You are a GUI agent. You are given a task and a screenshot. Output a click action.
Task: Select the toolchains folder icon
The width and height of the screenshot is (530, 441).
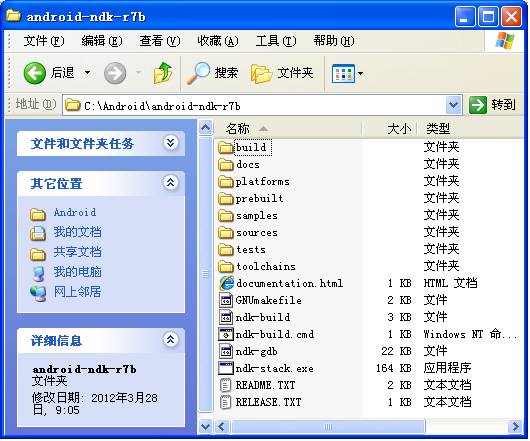pos(226,266)
